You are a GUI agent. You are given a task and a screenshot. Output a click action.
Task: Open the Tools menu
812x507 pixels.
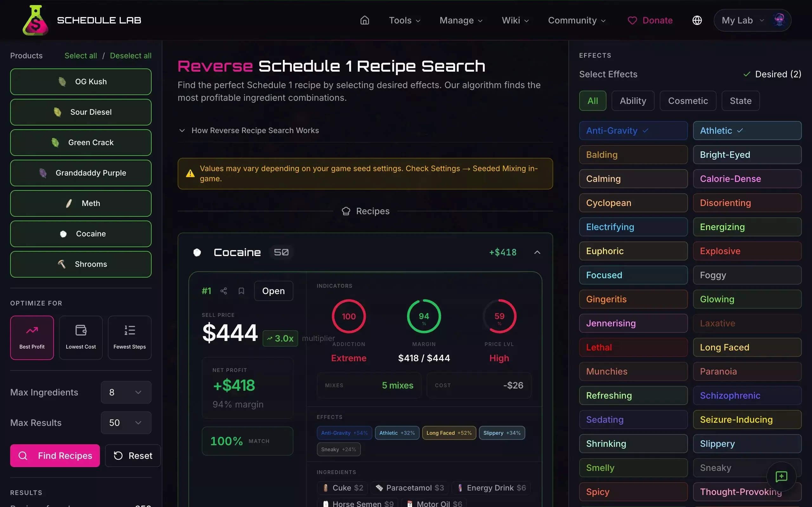[x=404, y=21]
